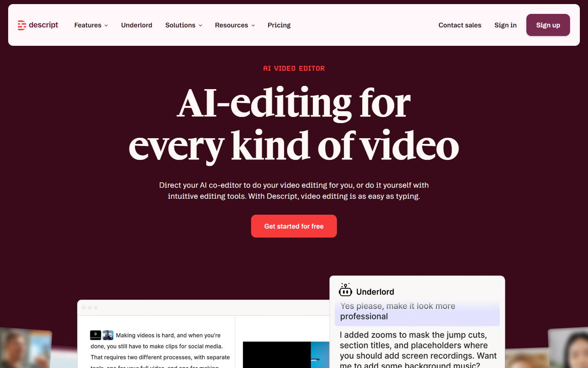Click the transcript text "Making videos is hard"
Screen dimensions: 588x368
coord(145,335)
